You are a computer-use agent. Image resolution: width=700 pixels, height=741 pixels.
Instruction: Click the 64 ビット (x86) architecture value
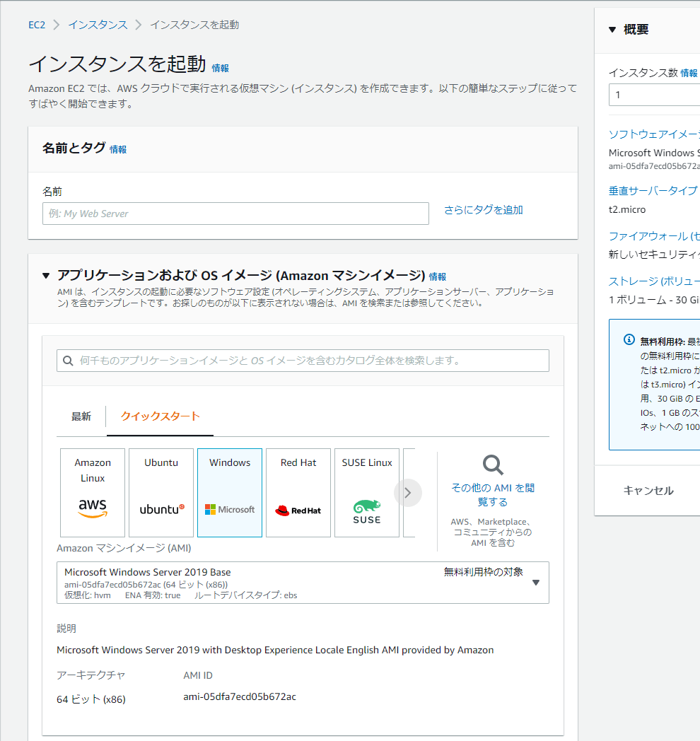pos(91,699)
